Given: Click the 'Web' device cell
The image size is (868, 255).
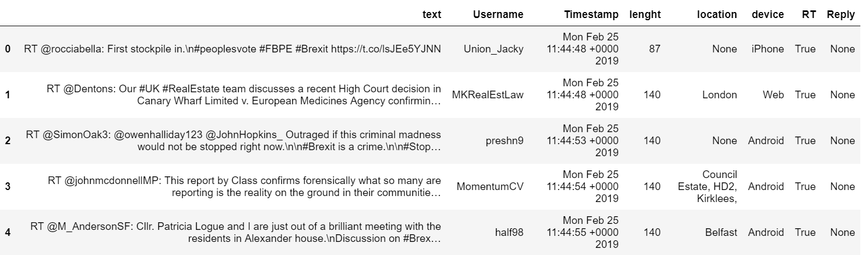Looking at the screenshot, I should 773,95.
